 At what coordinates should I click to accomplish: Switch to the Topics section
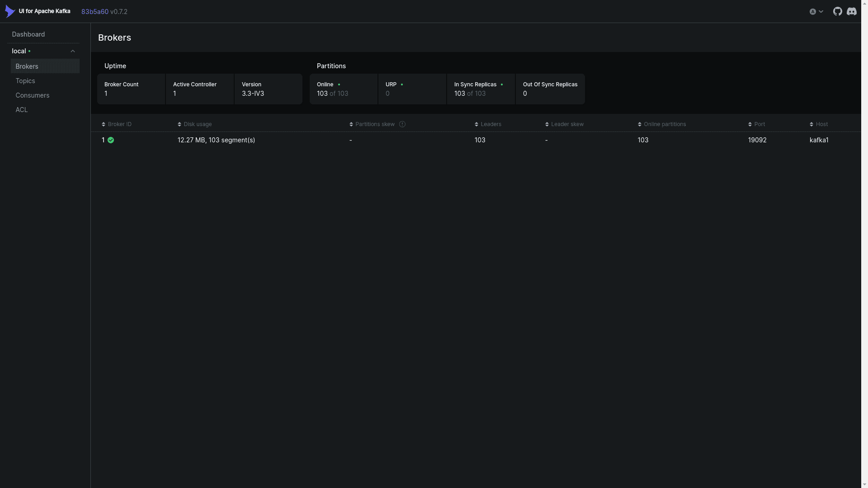(25, 80)
